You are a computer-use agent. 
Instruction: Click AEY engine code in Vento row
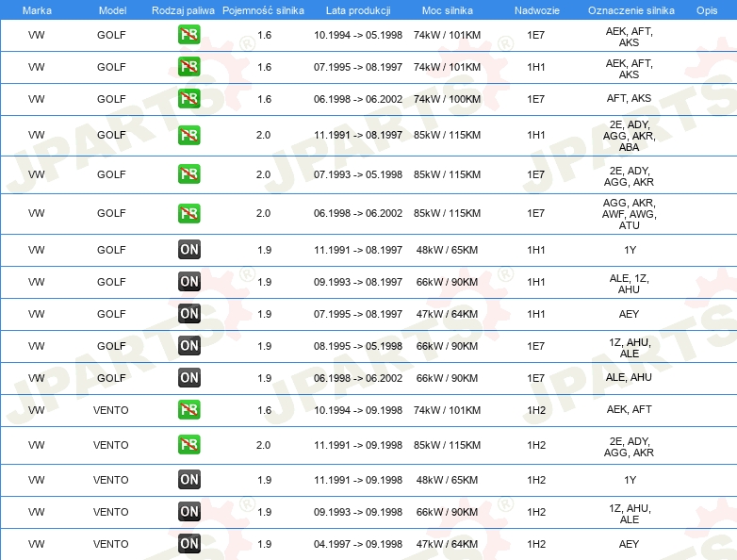point(629,544)
